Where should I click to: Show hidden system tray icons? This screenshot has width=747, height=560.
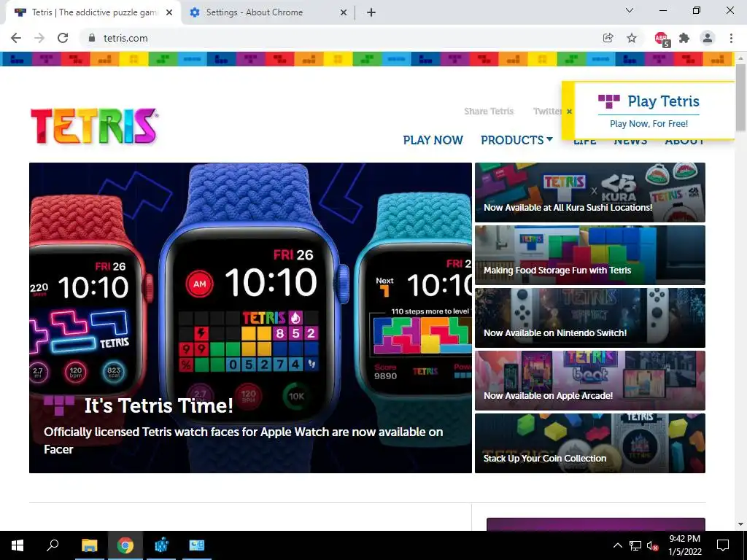tap(617, 545)
